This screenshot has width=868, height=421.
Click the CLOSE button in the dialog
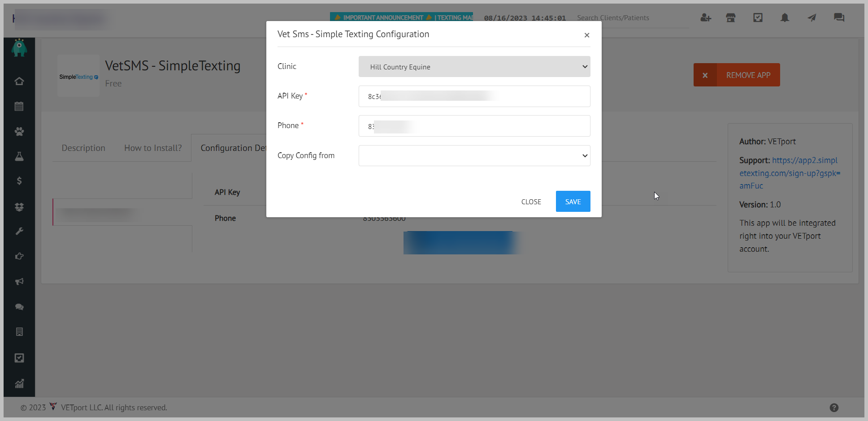click(531, 202)
